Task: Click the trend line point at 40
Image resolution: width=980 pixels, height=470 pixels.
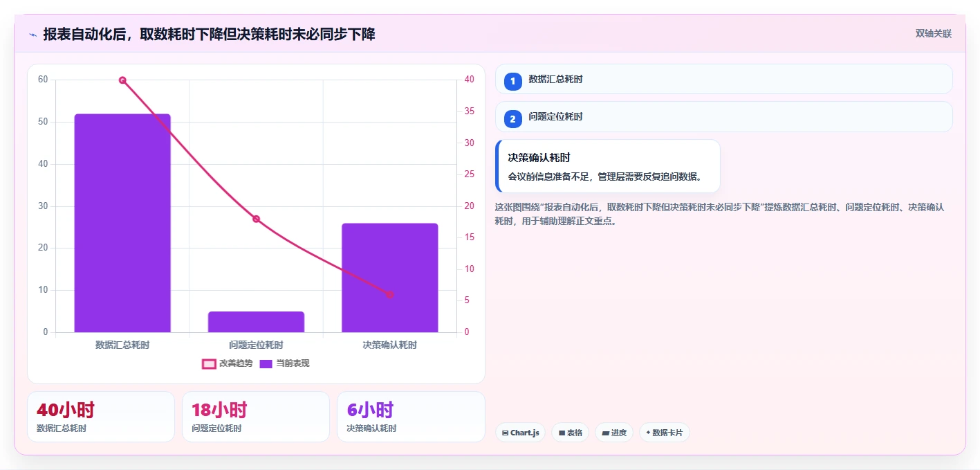Action: (122, 80)
